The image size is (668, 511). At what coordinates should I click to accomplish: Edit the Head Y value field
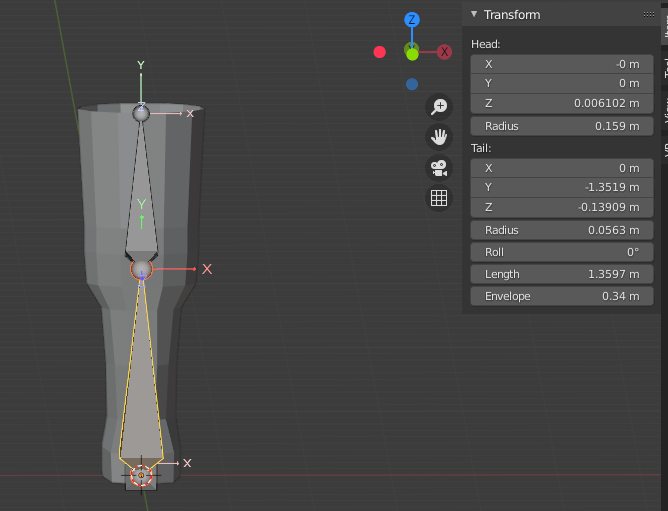coord(562,84)
